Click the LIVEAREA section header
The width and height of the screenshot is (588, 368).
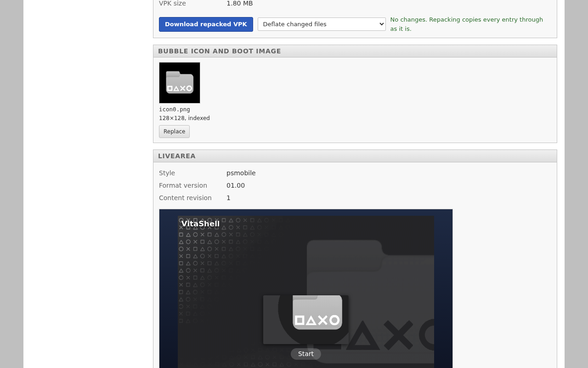355,156
